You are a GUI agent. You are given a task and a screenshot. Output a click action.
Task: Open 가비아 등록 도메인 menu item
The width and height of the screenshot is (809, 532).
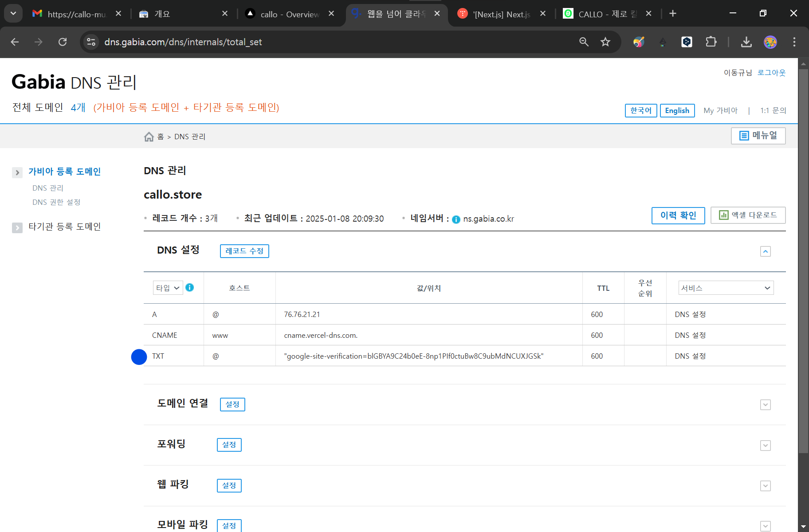point(64,172)
